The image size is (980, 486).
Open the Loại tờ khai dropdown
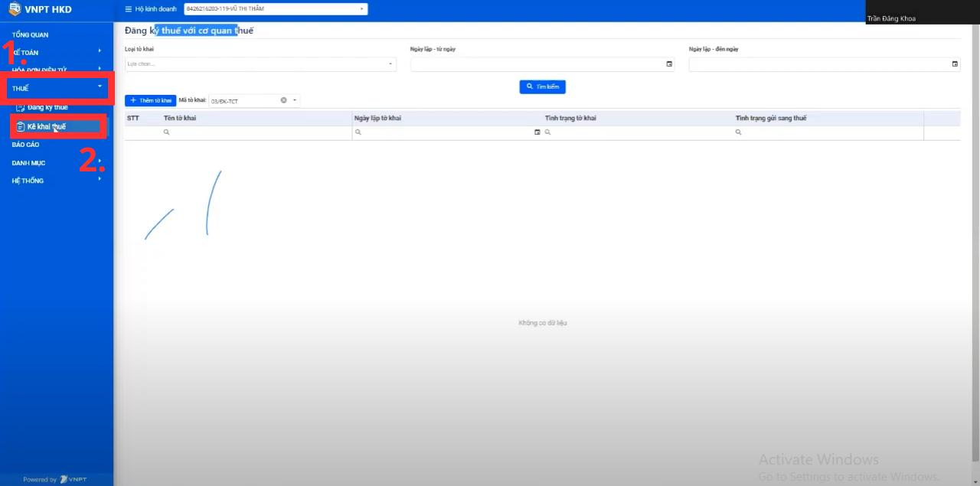(x=260, y=64)
